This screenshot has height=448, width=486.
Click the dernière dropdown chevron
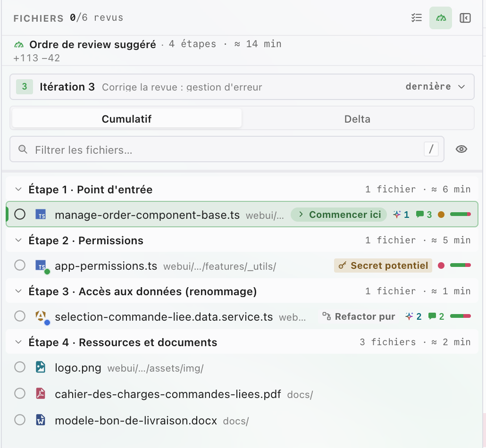coord(461,87)
